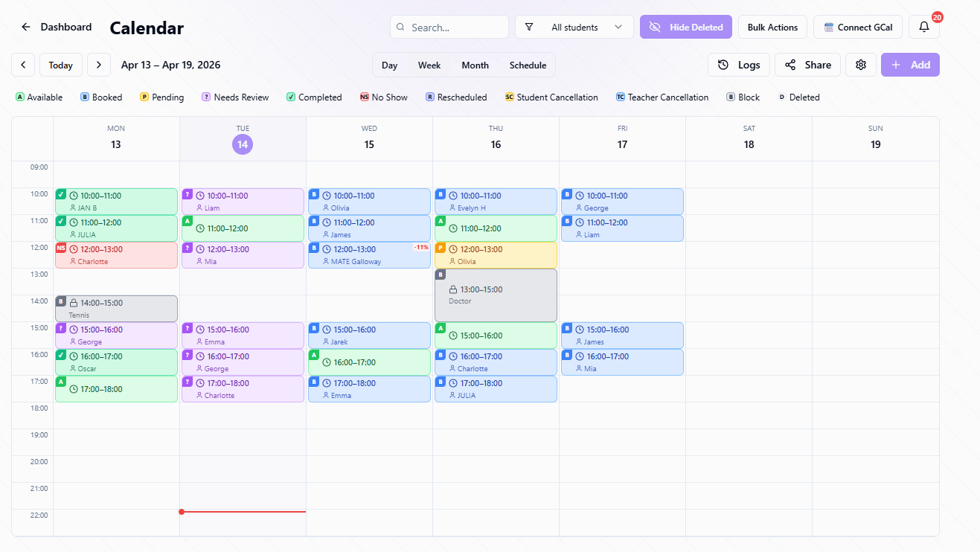The width and height of the screenshot is (980, 552).
Task: Click the Block legend badge
Action: [x=731, y=97]
